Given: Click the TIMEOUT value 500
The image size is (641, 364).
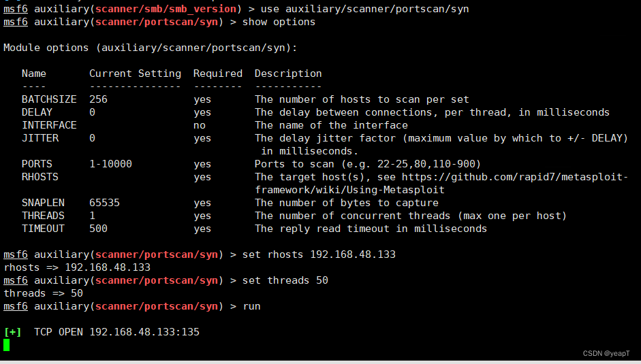Looking at the screenshot, I should point(98,229).
